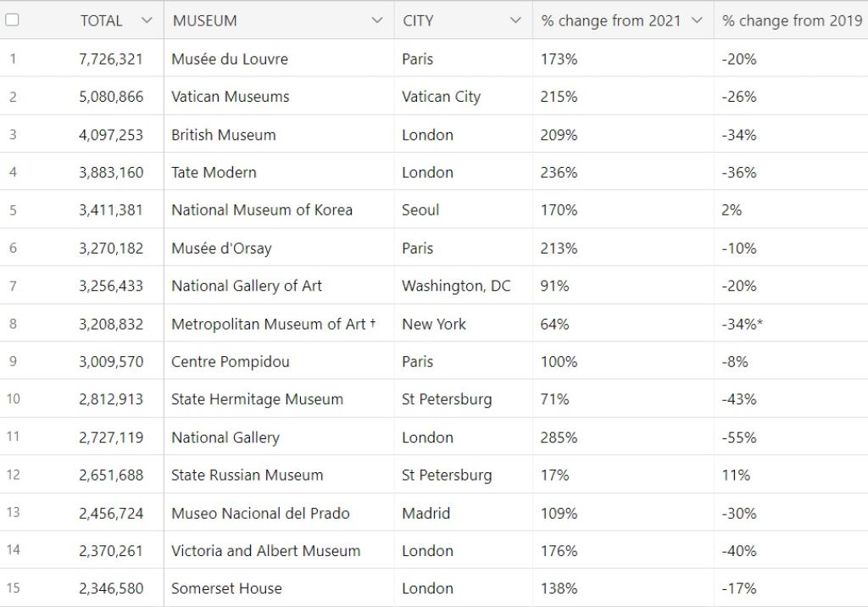The height and width of the screenshot is (607, 868).
Task: Click the Somerset House total 2,346,580
Action: click(111, 588)
